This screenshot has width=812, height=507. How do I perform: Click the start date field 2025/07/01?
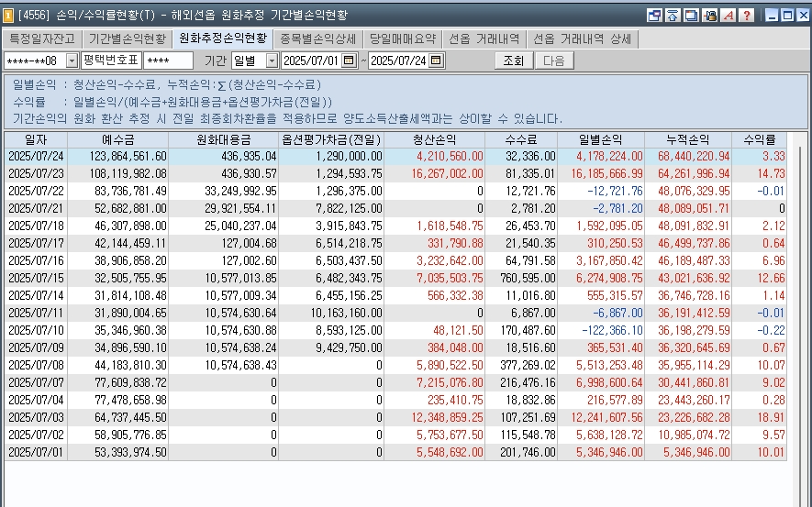click(x=311, y=61)
